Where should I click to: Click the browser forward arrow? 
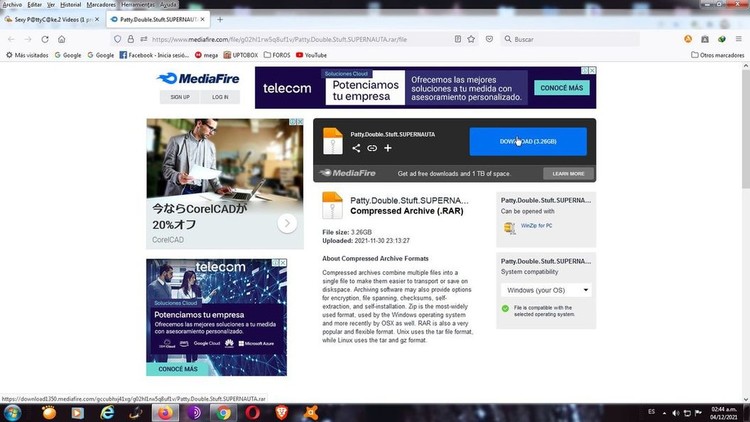click(x=28, y=39)
